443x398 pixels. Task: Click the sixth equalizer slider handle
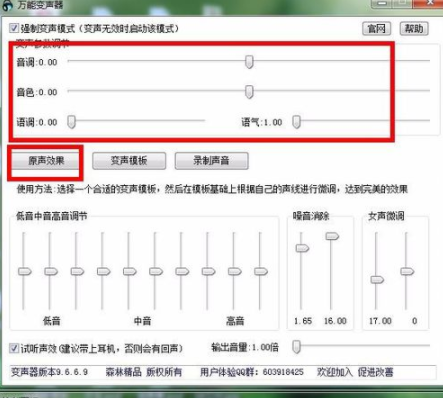pyautogui.click(x=156, y=271)
